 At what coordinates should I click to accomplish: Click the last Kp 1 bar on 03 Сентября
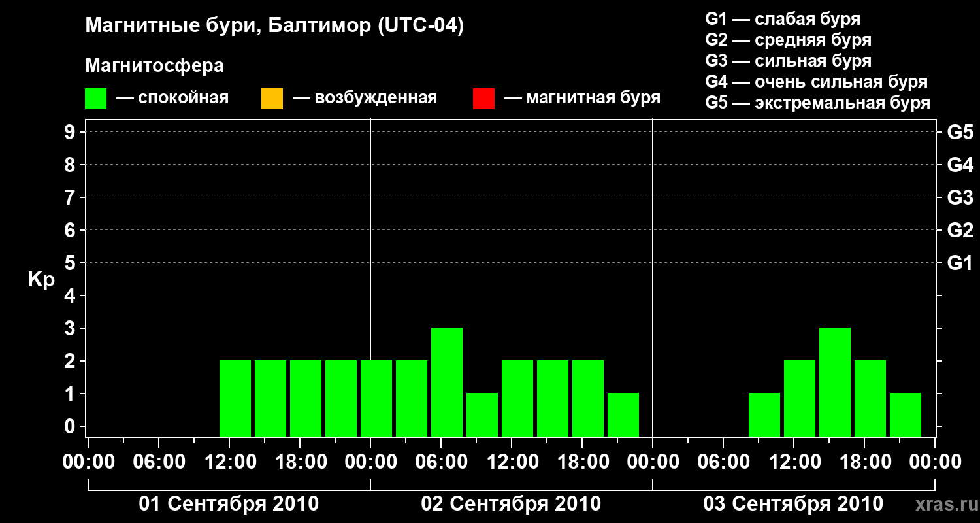click(x=906, y=414)
